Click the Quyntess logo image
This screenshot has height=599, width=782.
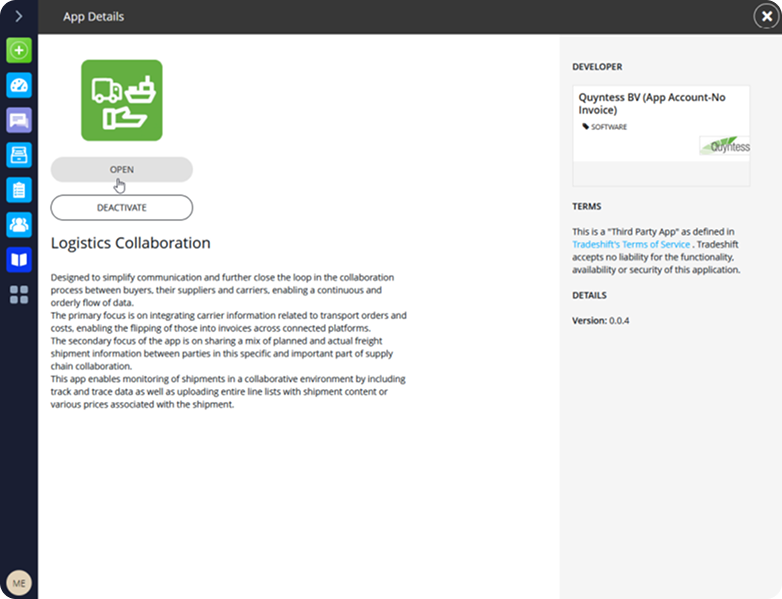[x=724, y=146]
